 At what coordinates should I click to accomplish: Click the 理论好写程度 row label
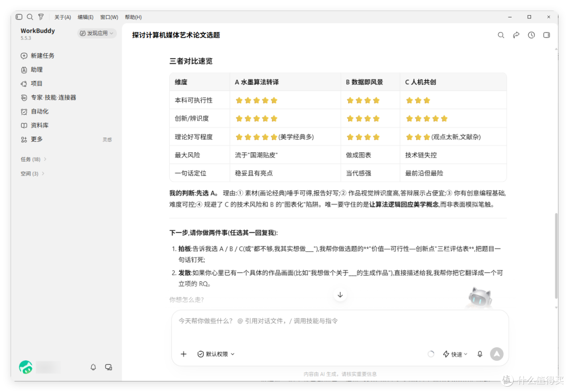(x=194, y=137)
